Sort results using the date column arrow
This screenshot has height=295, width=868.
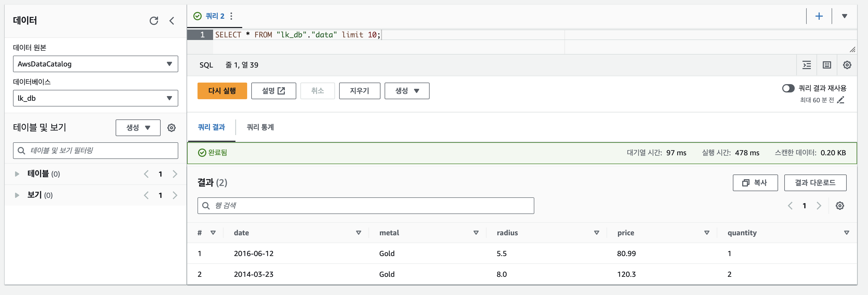[x=359, y=233]
